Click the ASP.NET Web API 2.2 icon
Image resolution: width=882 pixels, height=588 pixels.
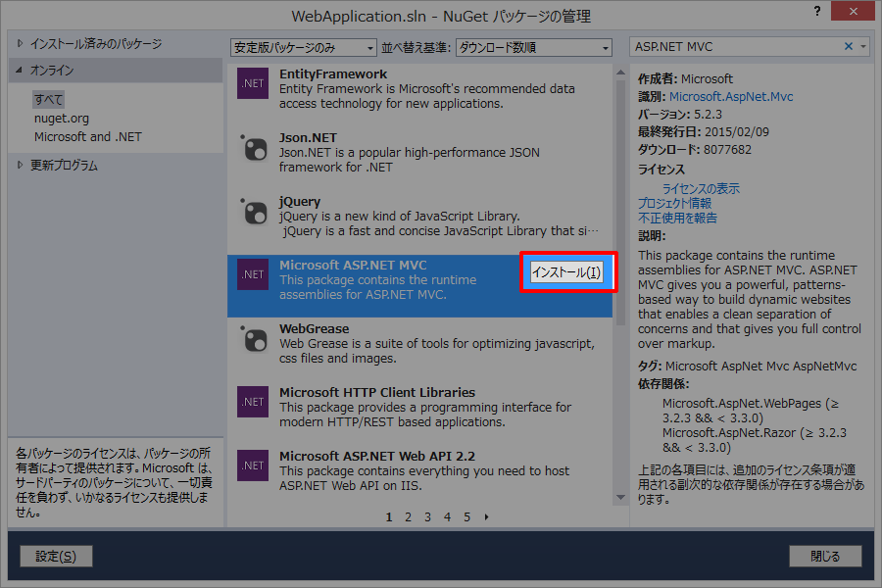click(253, 465)
